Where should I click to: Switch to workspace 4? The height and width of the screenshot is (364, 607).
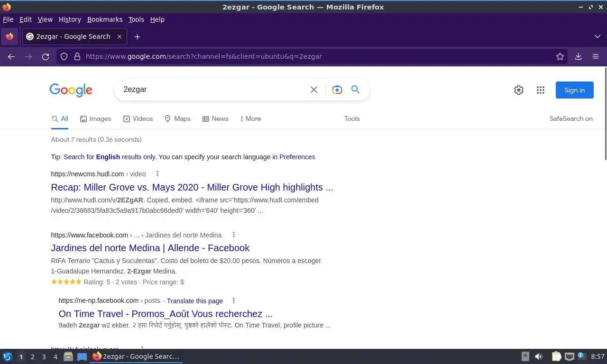coord(55,357)
